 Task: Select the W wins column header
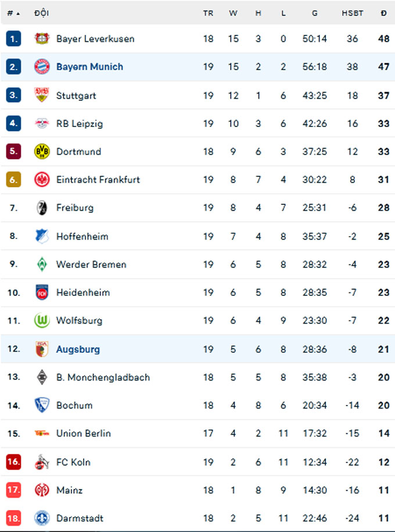click(x=233, y=13)
